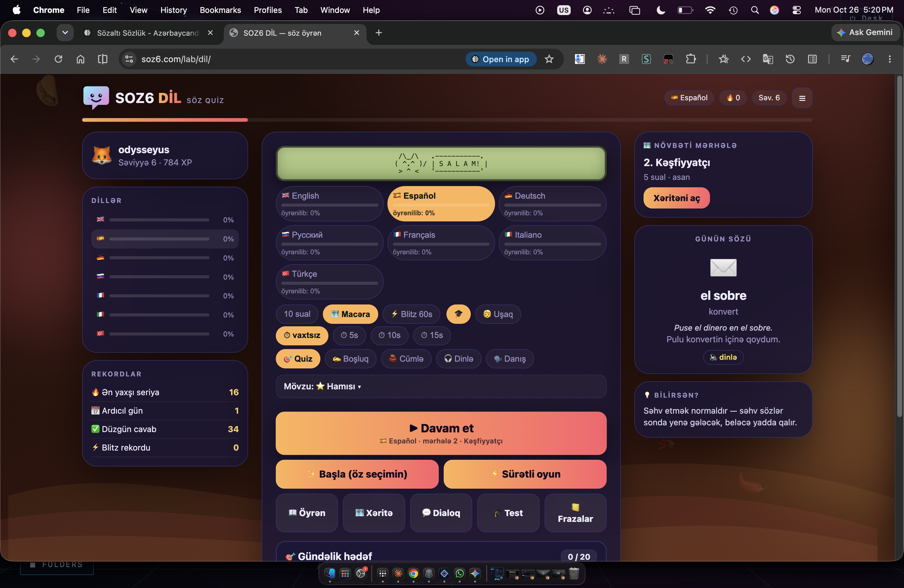The height and width of the screenshot is (588, 904).
Task: Expand the Mövzu Hamısı topic dropdown
Action: [x=441, y=386]
